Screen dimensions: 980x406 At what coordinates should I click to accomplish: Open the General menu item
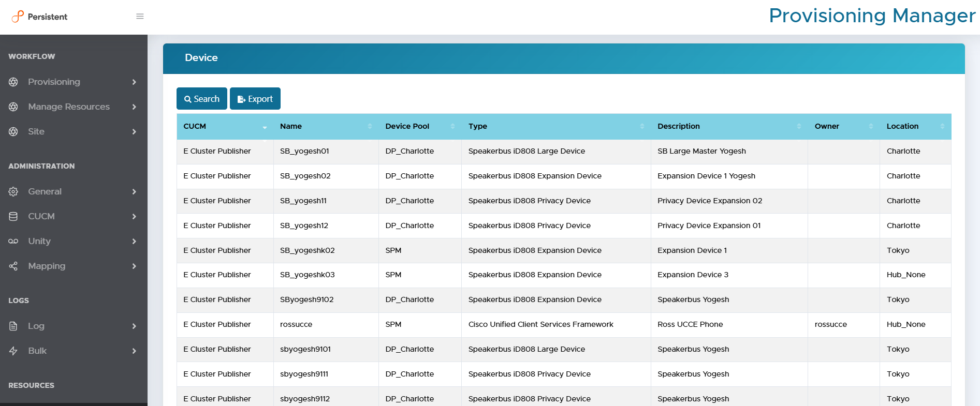74,191
